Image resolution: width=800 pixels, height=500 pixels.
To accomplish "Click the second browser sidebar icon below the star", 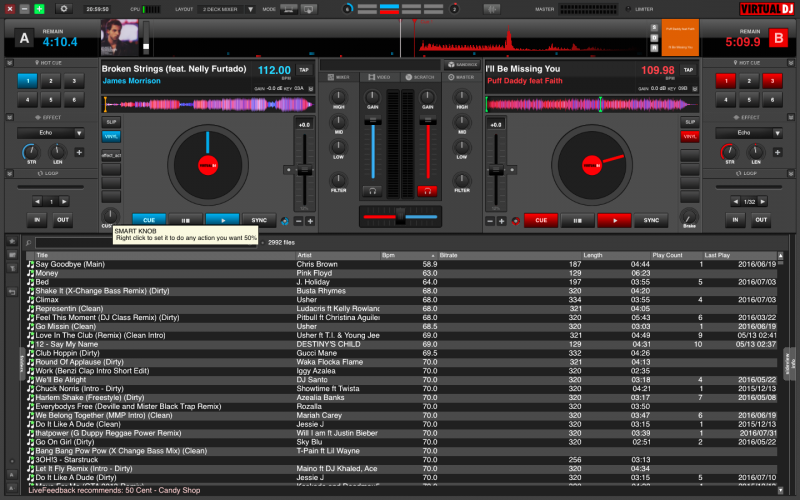I will coord(12,255).
